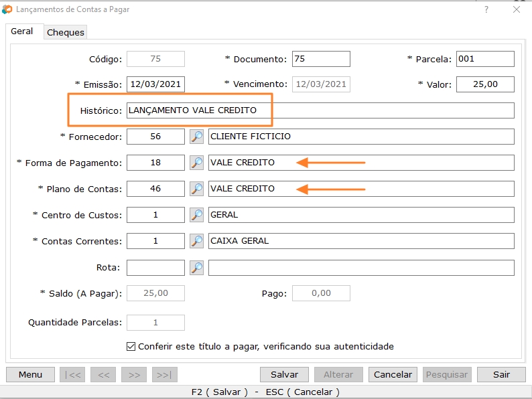Open the Fornecedor search magnifier
This screenshot has width=532, height=399.
point(196,137)
